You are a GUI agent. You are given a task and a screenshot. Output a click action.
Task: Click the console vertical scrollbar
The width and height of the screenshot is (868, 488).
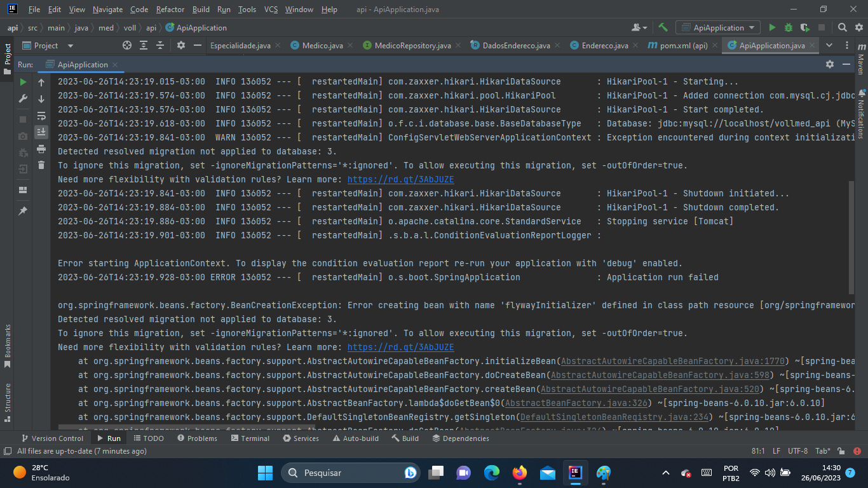tap(851, 236)
